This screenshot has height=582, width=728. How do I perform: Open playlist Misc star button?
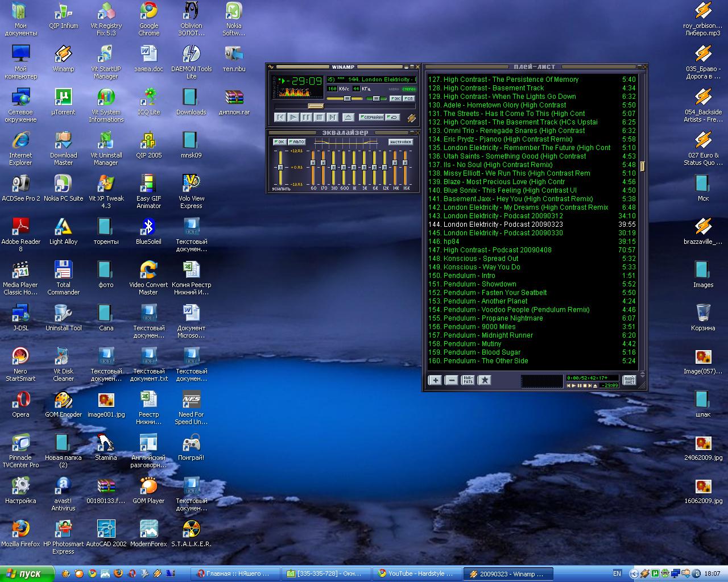(x=484, y=380)
